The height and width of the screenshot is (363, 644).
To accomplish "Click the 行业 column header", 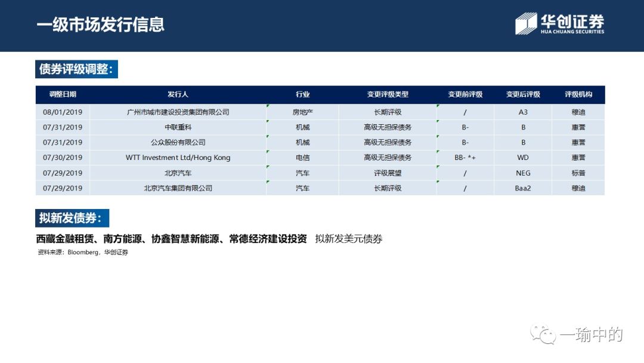I will pyautogui.click(x=303, y=94).
